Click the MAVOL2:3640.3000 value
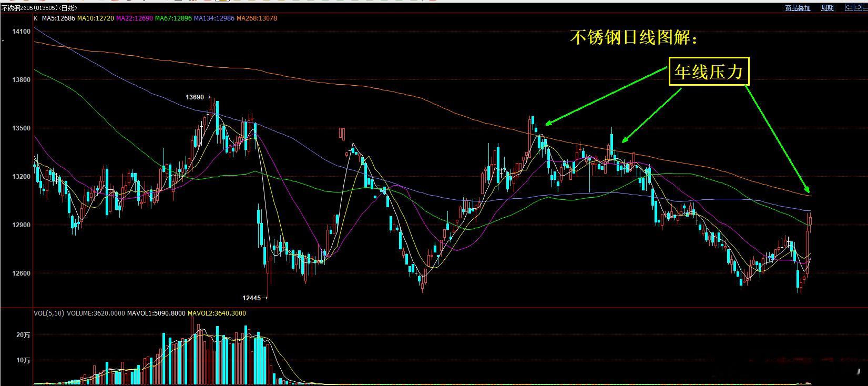Viewport: 868px width, 386px height. tap(217, 313)
